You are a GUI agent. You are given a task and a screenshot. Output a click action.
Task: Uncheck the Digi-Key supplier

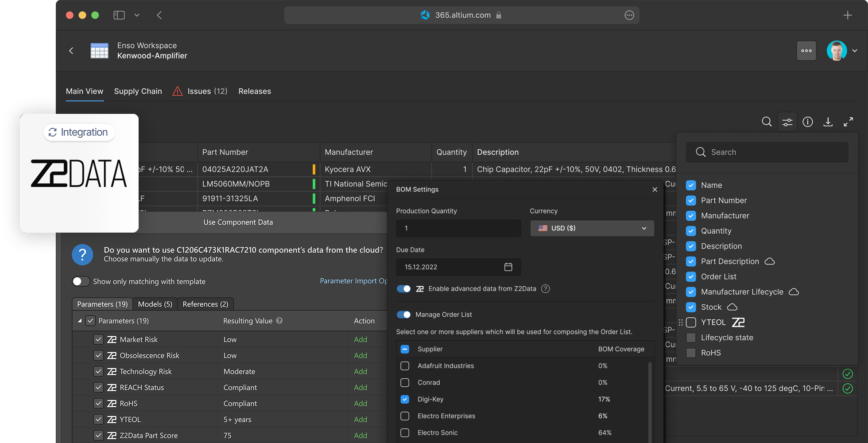[405, 399]
